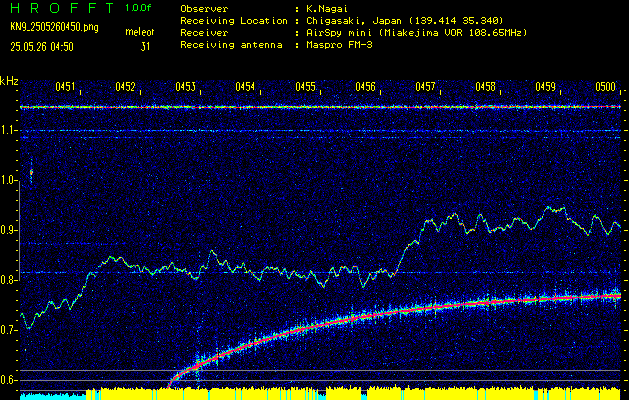Select the location text Chigasaki, Japan
This screenshot has height=400, width=629.
pyautogui.click(x=354, y=20)
